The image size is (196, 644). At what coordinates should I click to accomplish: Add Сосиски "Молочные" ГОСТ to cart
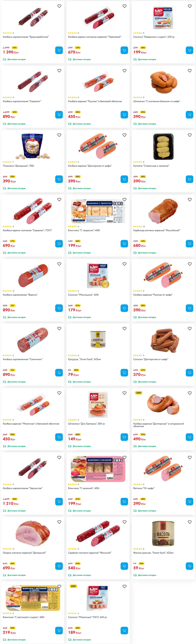[x=124, y=630]
